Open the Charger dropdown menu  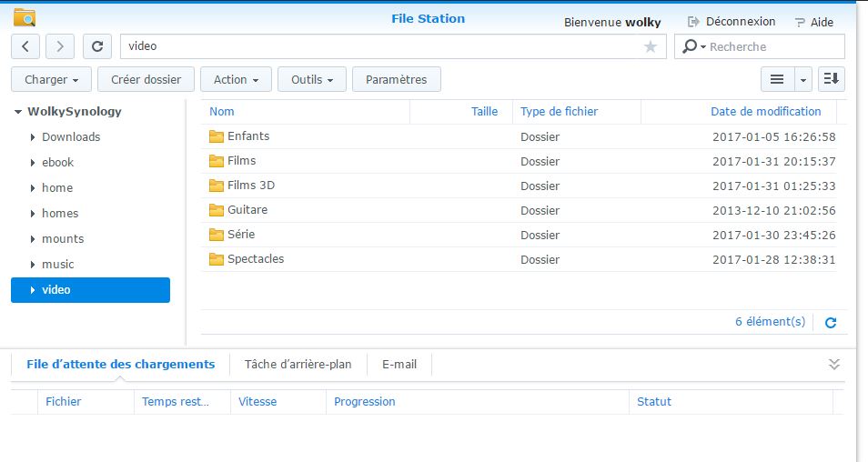[51, 80]
